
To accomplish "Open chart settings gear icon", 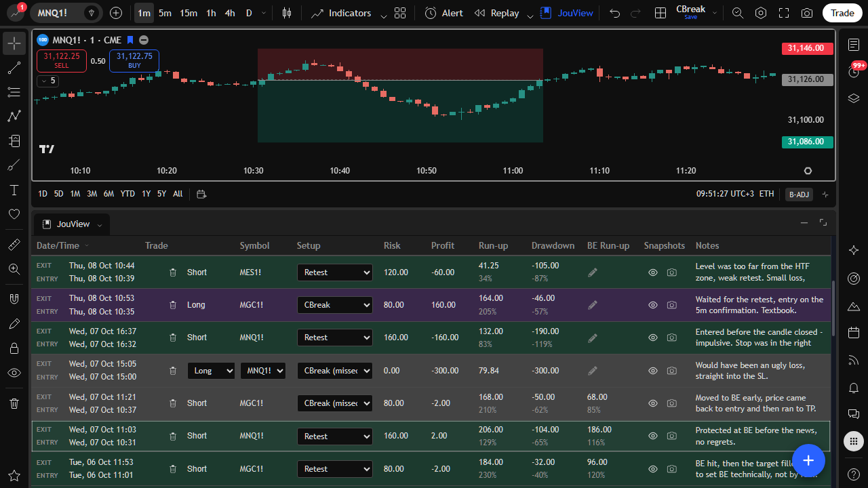I will pos(761,13).
